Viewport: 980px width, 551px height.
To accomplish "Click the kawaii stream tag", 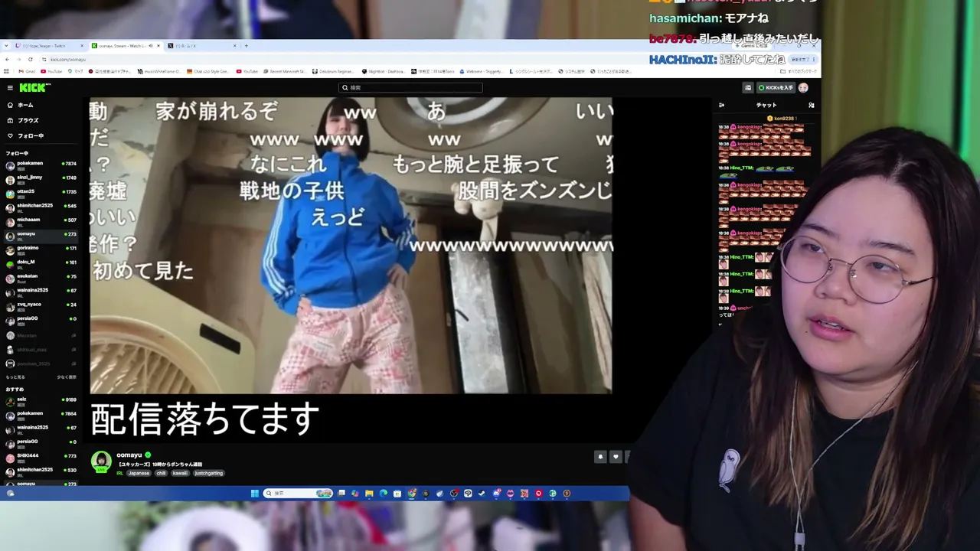I will (180, 474).
